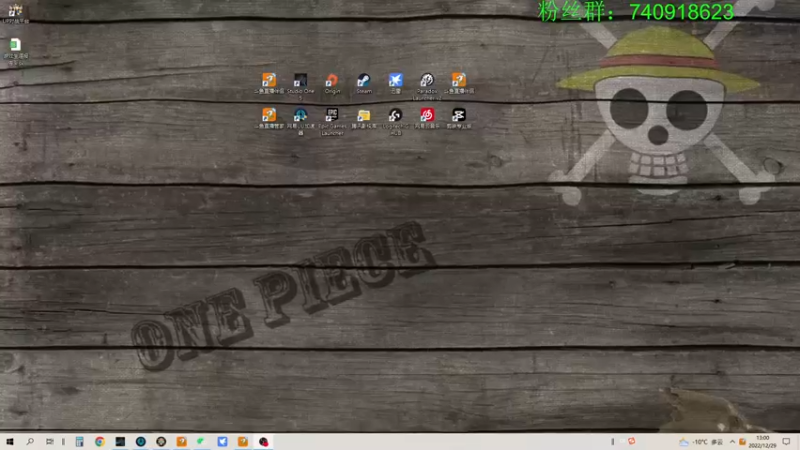Launch Epic Games Launcher shortcut
The height and width of the screenshot is (450, 800).
pyautogui.click(x=332, y=121)
